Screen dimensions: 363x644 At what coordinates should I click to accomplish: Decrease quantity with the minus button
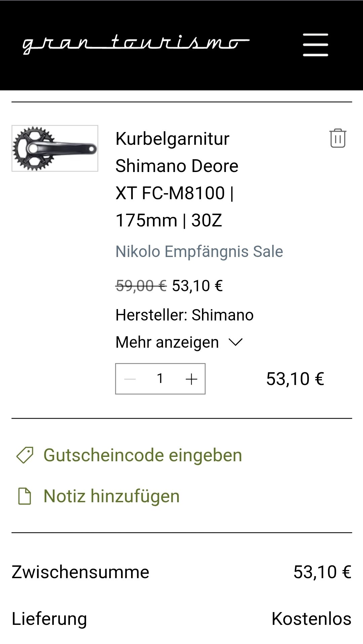[x=130, y=379]
